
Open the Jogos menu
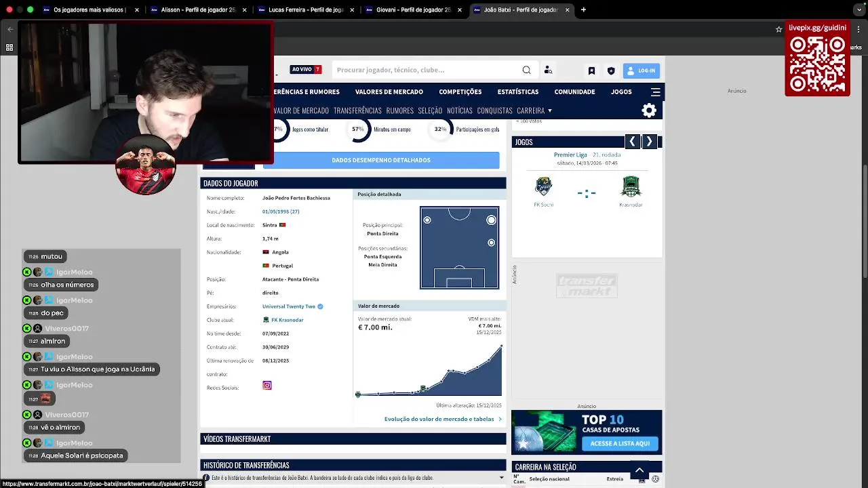[x=621, y=91]
